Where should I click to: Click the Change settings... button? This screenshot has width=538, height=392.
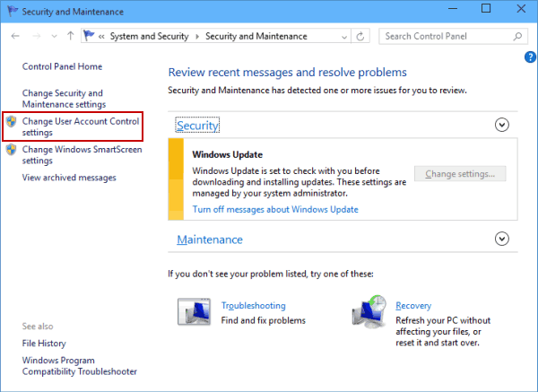coord(460,174)
